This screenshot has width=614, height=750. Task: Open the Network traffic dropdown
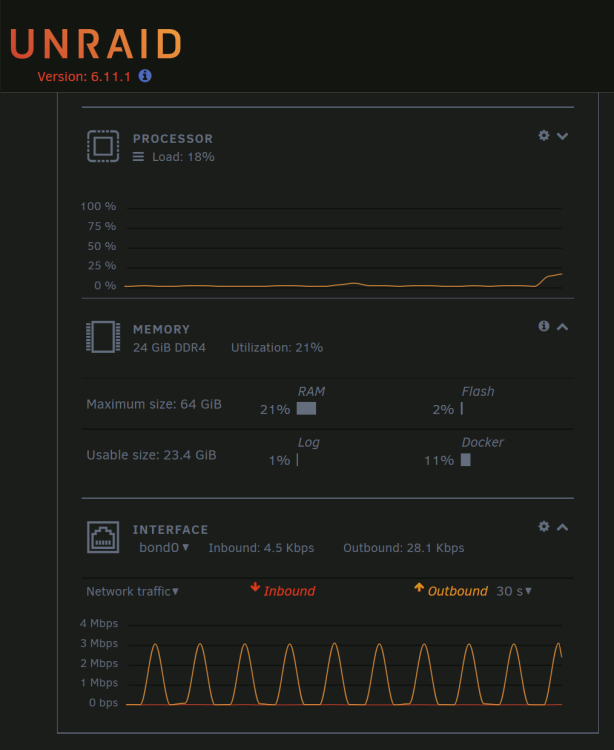point(132,592)
